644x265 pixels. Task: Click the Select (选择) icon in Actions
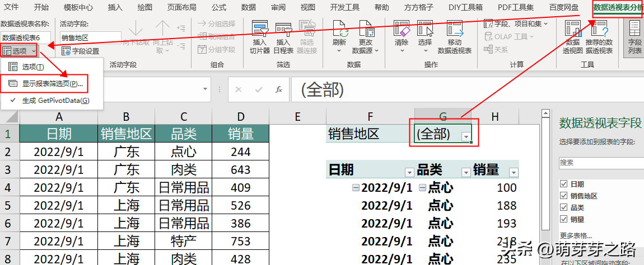pos(425,29)
